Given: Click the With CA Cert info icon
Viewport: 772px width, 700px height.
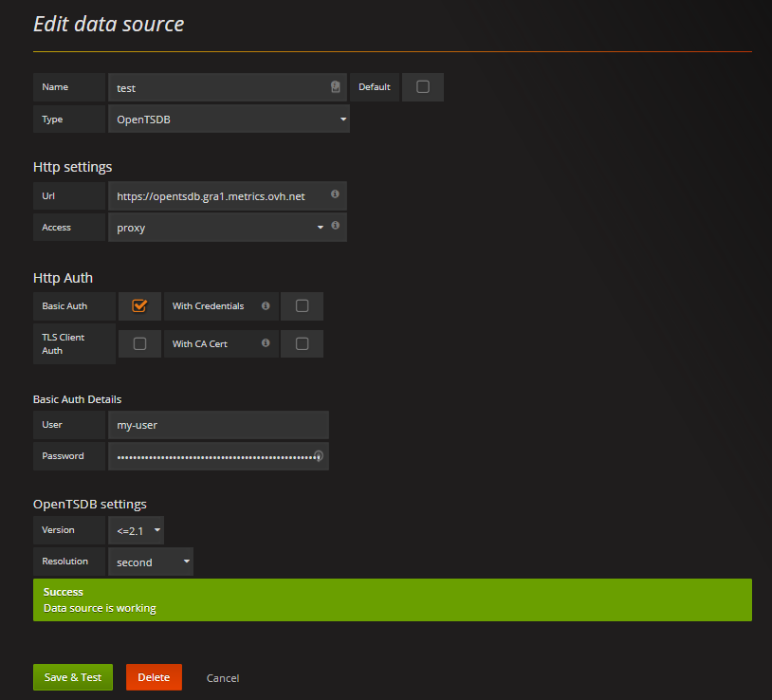Looking at the screenshot, I should click(x=266, y=343).
